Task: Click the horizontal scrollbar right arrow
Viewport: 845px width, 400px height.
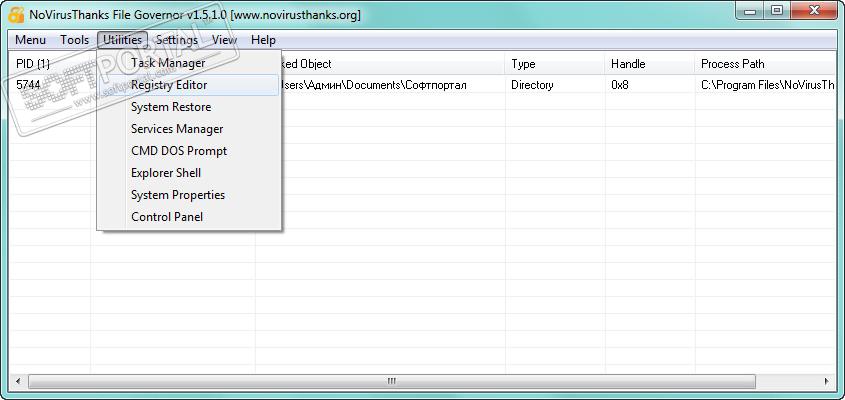Action: [827, 382]
